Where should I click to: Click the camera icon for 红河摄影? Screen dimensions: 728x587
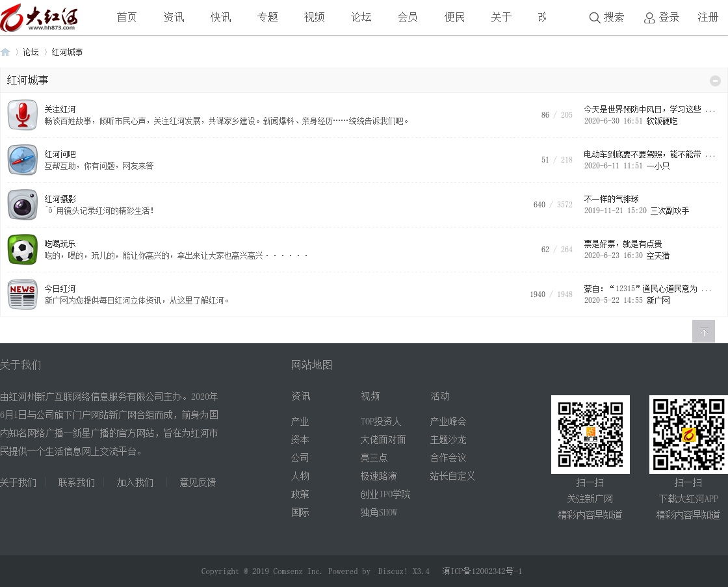(23, 205)
